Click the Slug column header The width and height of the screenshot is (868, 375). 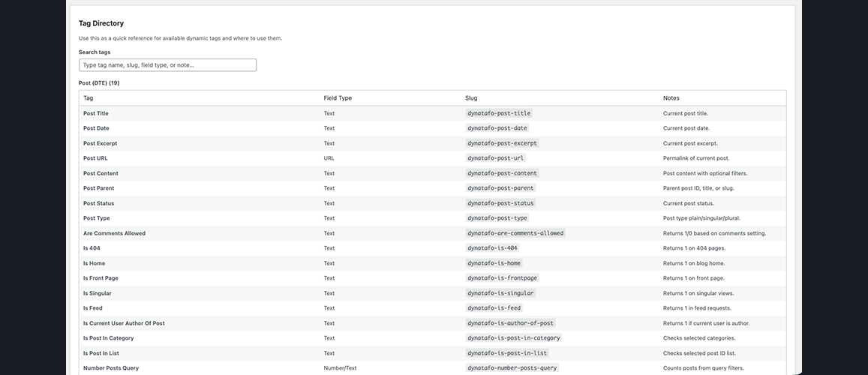pos(471,98)
